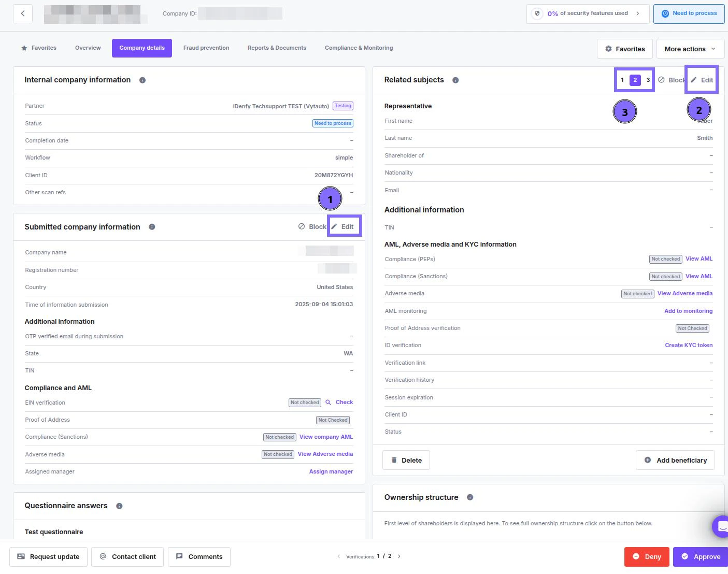Open info icon beside Related subjects
This screenshot has height=574, width=728.
455,80
